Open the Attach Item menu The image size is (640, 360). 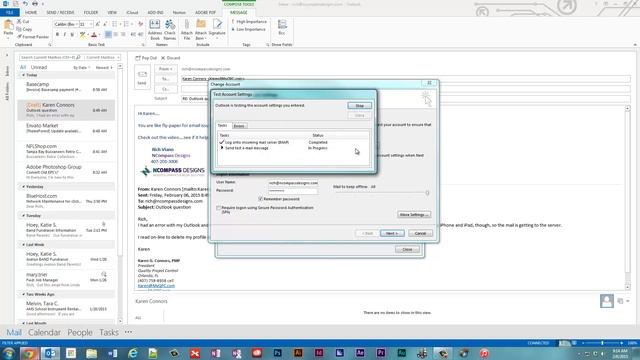pyautogui.click(x=201, y=30)
